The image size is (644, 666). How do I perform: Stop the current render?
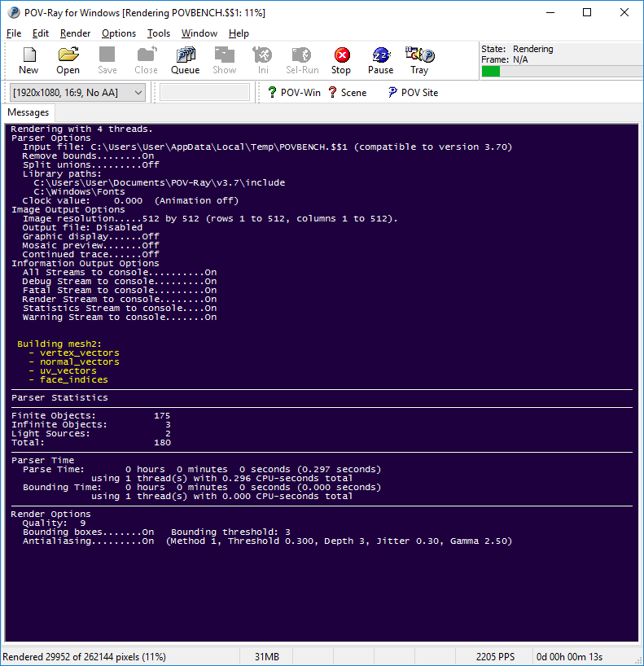[x=341, y=61]
